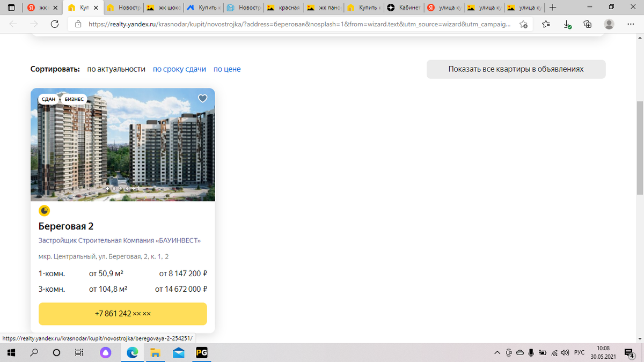Screen dimensions: 644x362
Task: Close the active Куп tab
Action: pos(96,8)
